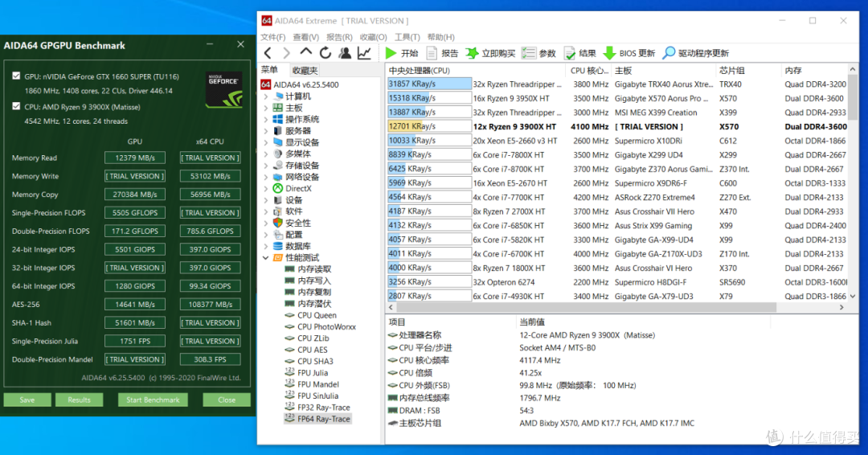868x455 pixels.
Task: Open the 参数 parameters toolbar button
Action: coord(539,53)
